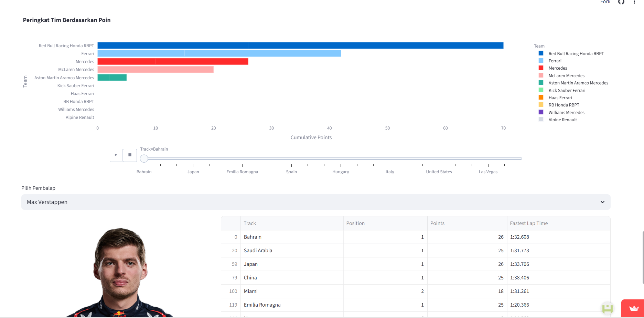The width and height of the screenshot is (644, 318).
Task: Jump the track slider to Japan
Action: [x=193, y=172]
